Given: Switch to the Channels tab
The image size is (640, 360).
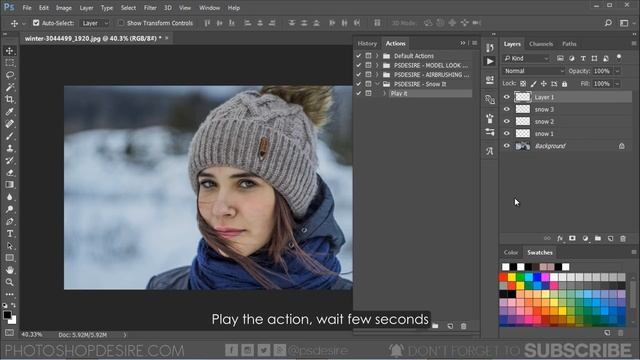Looking at the screenshot, I should (x=541, y=44).
